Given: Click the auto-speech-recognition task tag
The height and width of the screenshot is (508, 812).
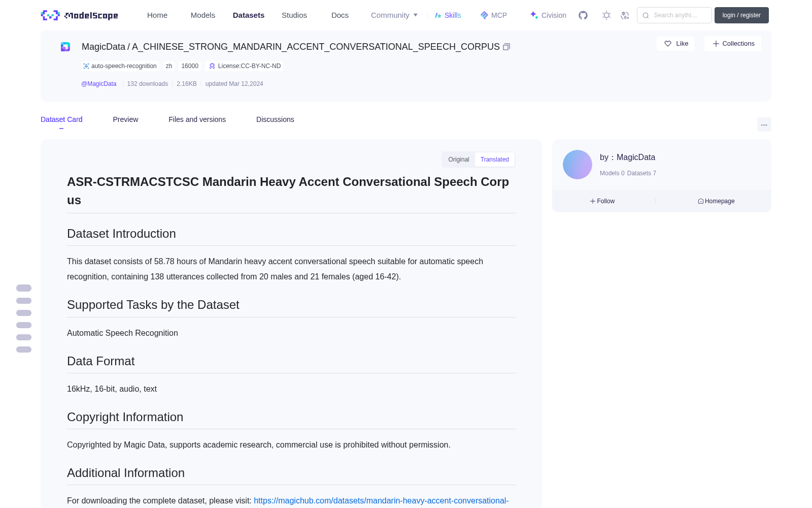Looking at the screenshot, I should (x=120, y=66).
